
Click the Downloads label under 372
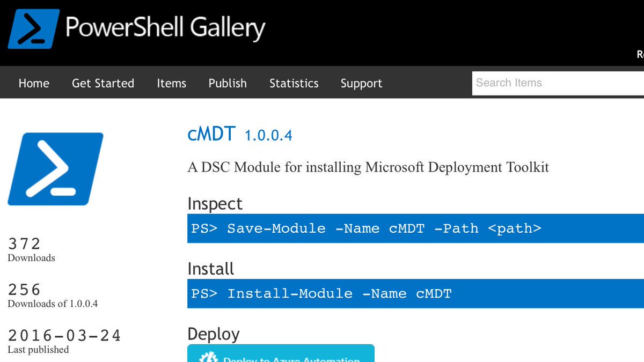click(x=31, y=258)
